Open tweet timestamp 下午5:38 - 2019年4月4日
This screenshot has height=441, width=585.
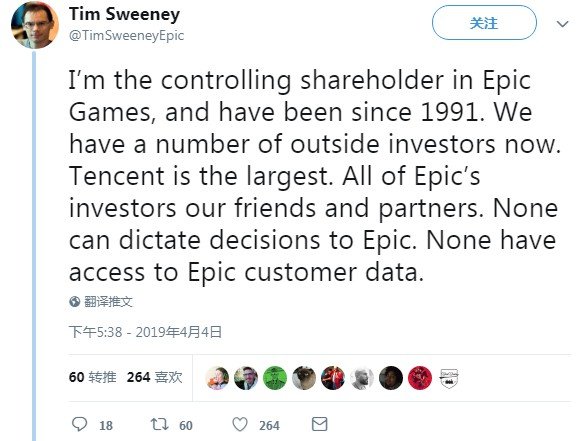145,332
